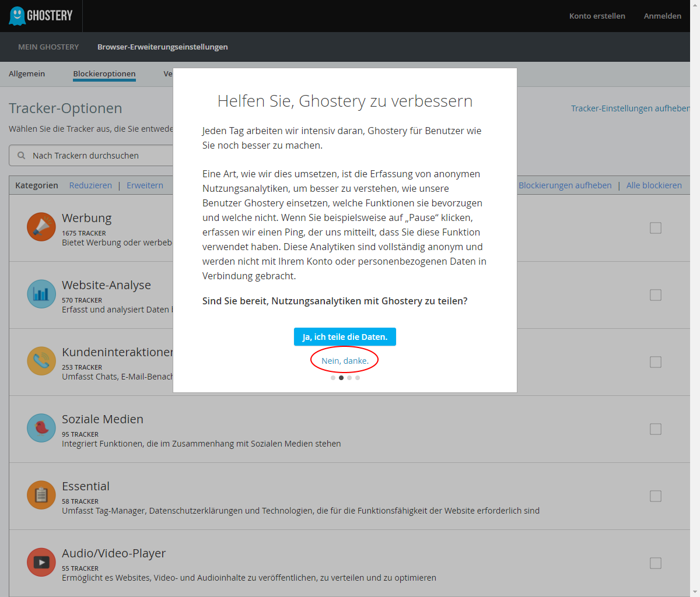
Task: Click 'Ja, ich teile die Daten.' button
Action: coord(345,337)
